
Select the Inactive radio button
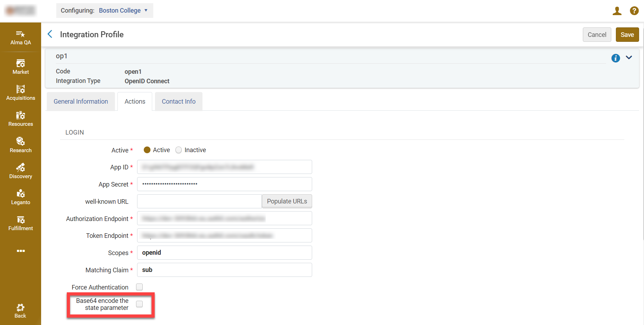[179, 150]
